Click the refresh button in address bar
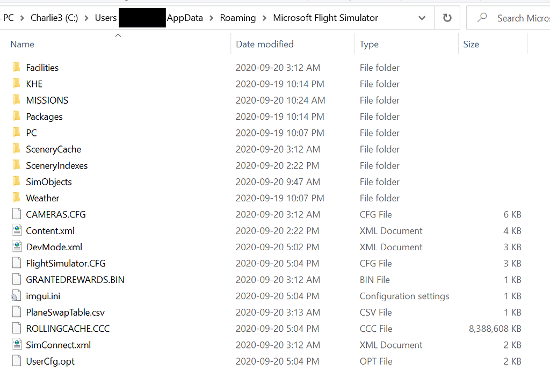This screenshot has height=392, width=550. (x=447, y=18)
